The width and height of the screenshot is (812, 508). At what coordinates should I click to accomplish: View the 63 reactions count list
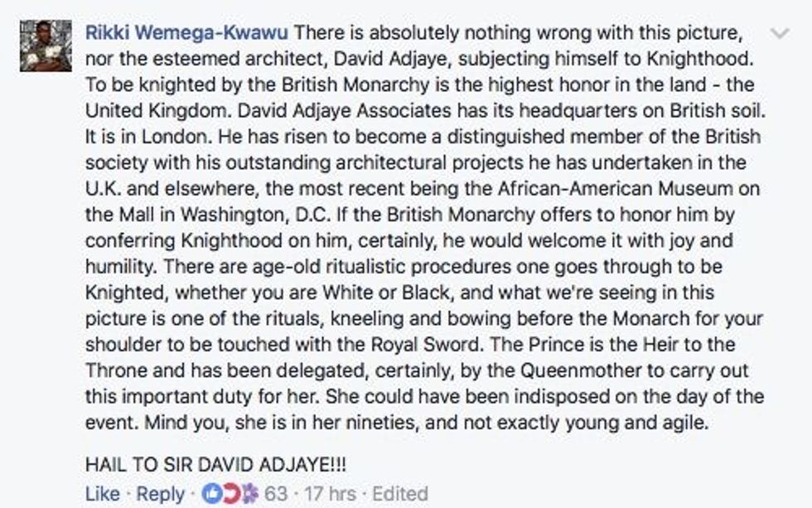(275, 494)
